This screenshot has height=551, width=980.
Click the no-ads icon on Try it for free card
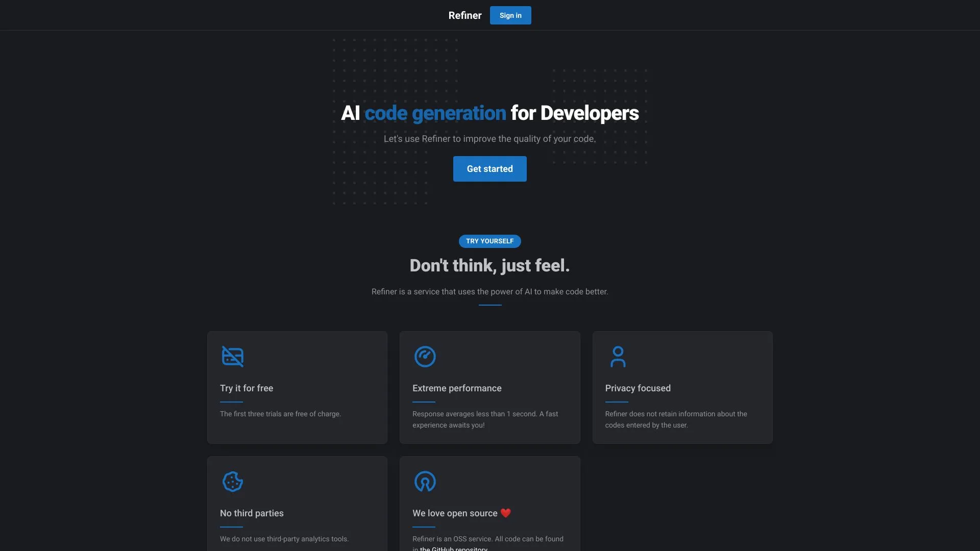(232, 357)
